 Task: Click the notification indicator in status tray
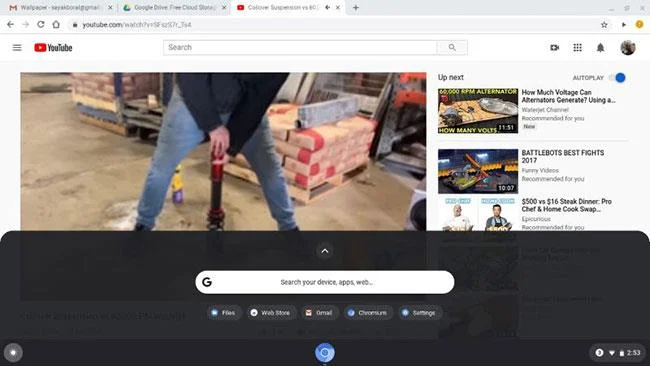tap(599, 353)
